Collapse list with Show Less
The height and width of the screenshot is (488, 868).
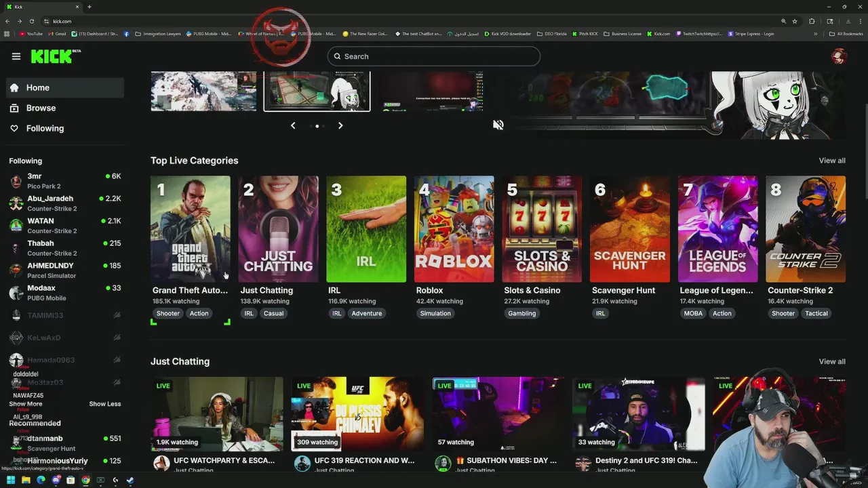(105, 404)
